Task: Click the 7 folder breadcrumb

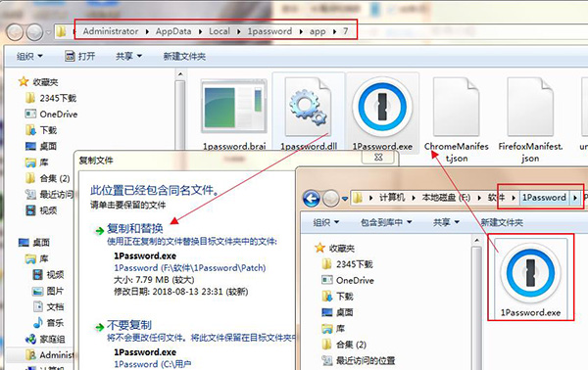Action: click(345, 31)
